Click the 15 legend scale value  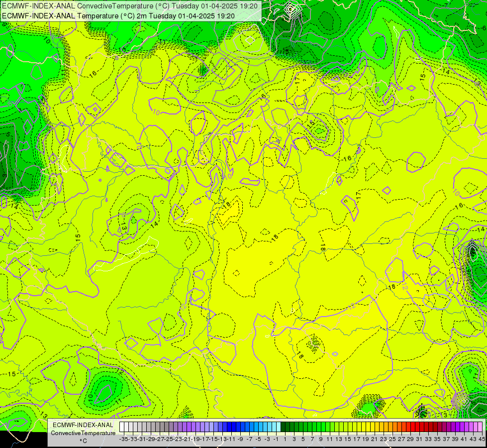click(348, 439)
